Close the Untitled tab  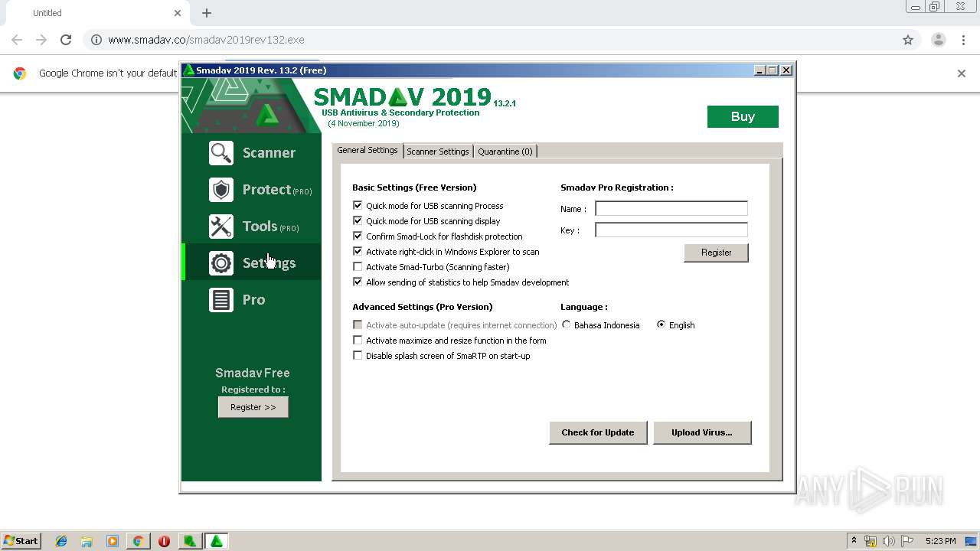click(x=178, y=13)
